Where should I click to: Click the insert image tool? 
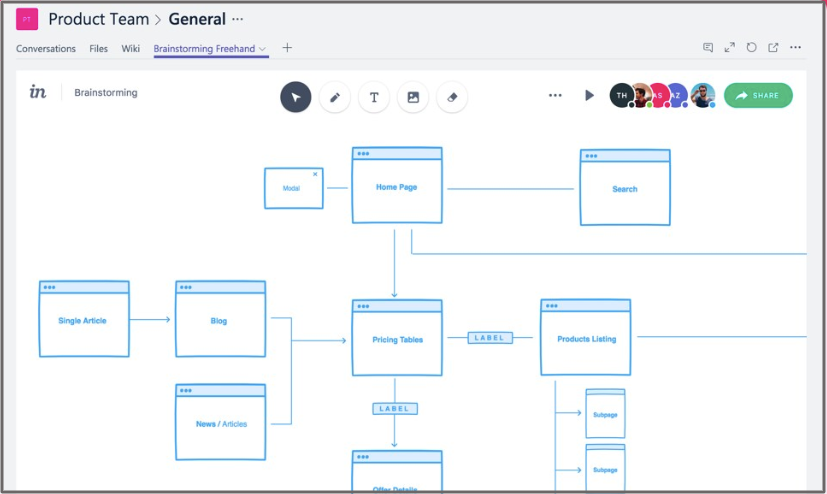[x=413, y=97]
